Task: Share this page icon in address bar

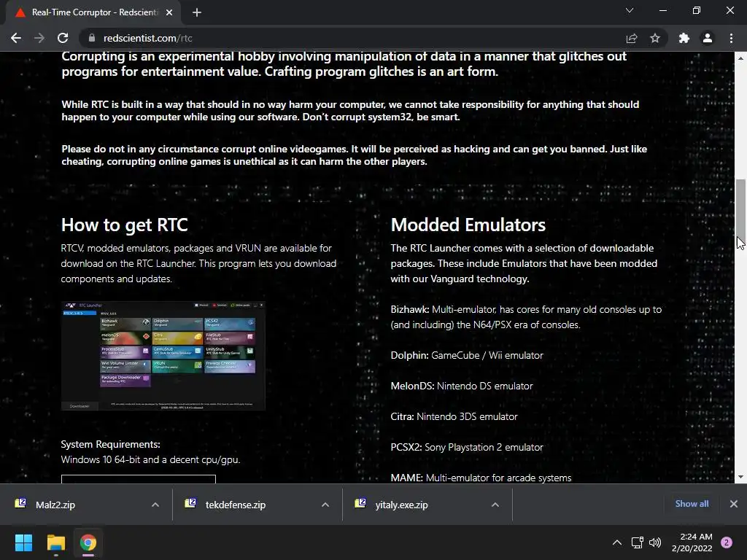Action: tap(632, 38)
